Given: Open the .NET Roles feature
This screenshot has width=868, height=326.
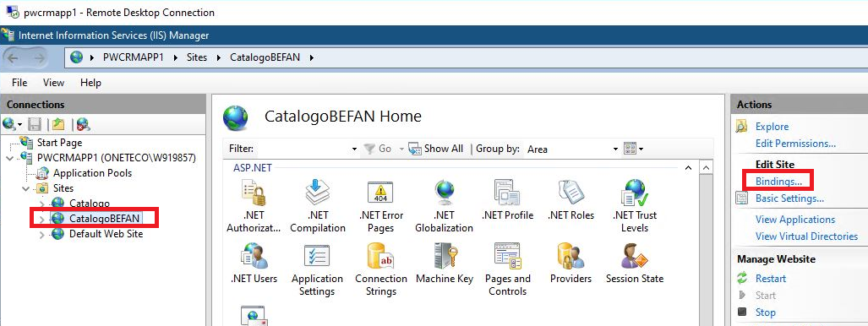Looking at the screenshot, I should click(570, 199).
